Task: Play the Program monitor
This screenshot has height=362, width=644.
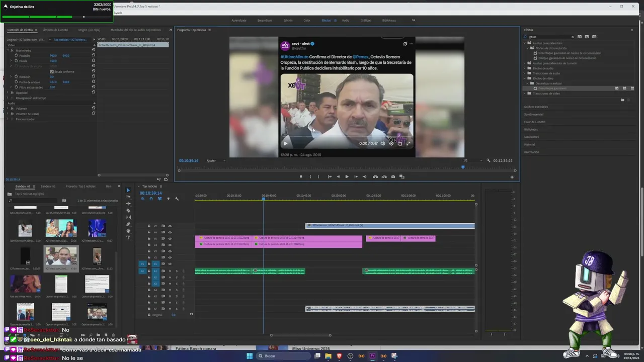Action: 347,176
